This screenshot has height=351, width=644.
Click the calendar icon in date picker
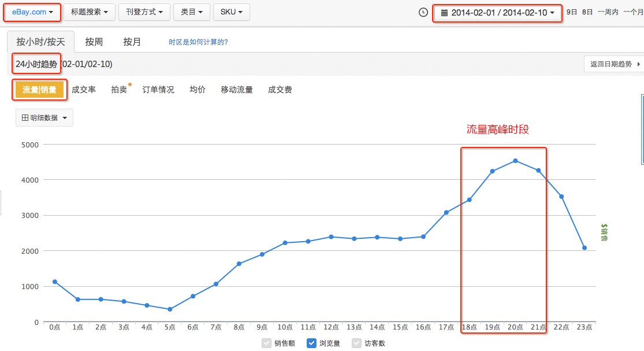point(444,12)
